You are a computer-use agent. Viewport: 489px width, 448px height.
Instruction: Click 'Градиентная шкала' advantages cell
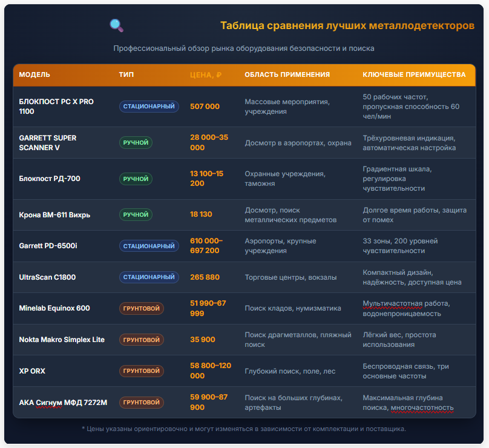[x=397, y=179]
